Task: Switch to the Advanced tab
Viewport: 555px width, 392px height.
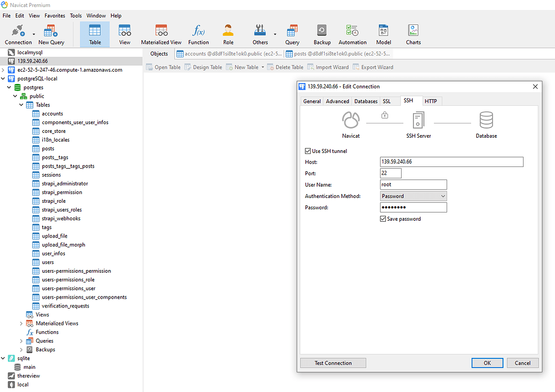Action: point(337,101)
